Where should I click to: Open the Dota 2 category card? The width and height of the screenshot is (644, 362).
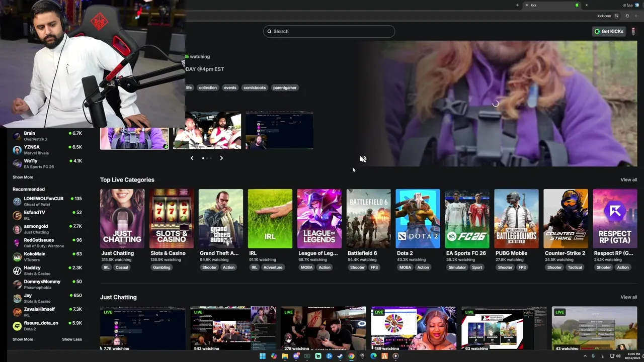click(418, 219)
